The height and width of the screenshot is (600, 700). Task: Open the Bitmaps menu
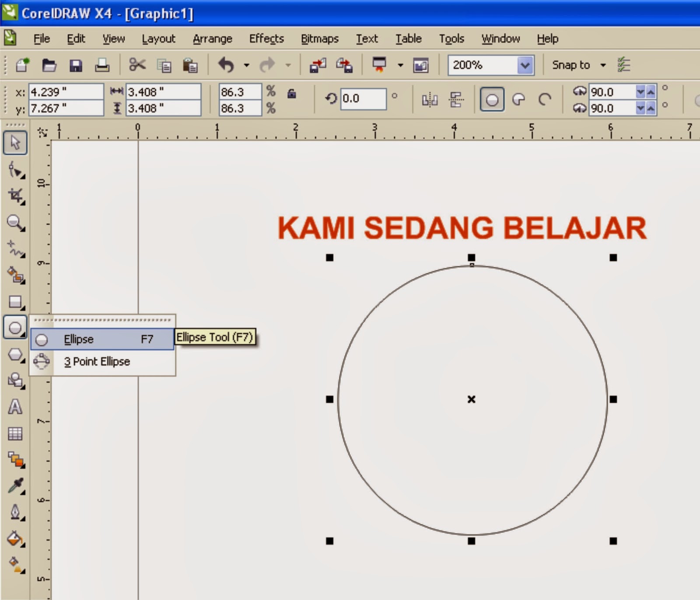pyautogui.click(x=320, y=38)
